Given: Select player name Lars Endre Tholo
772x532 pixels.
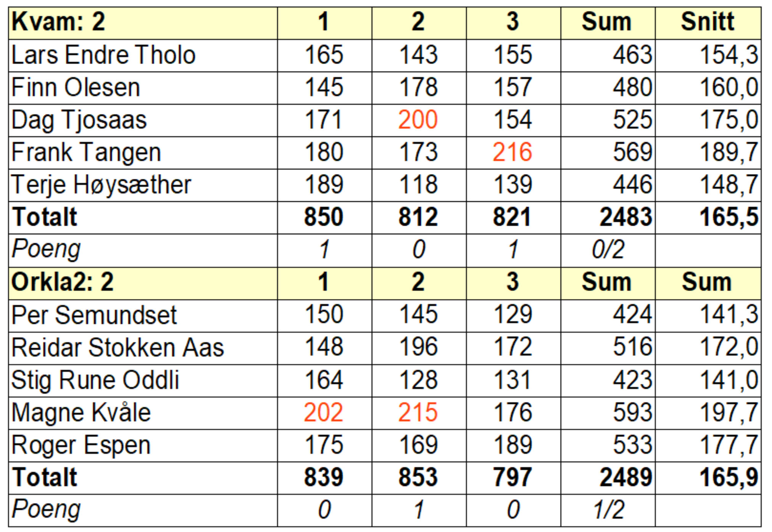Looking at the screenshot, I should (x=103, y=55).
